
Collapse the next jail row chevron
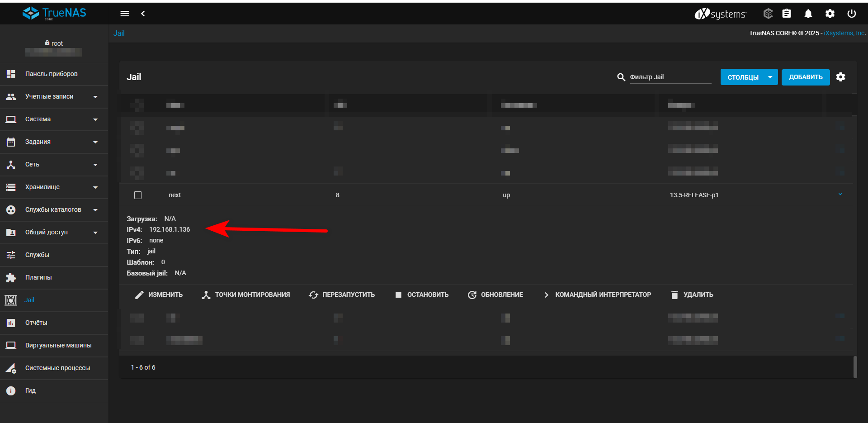(x=840, y=195)
